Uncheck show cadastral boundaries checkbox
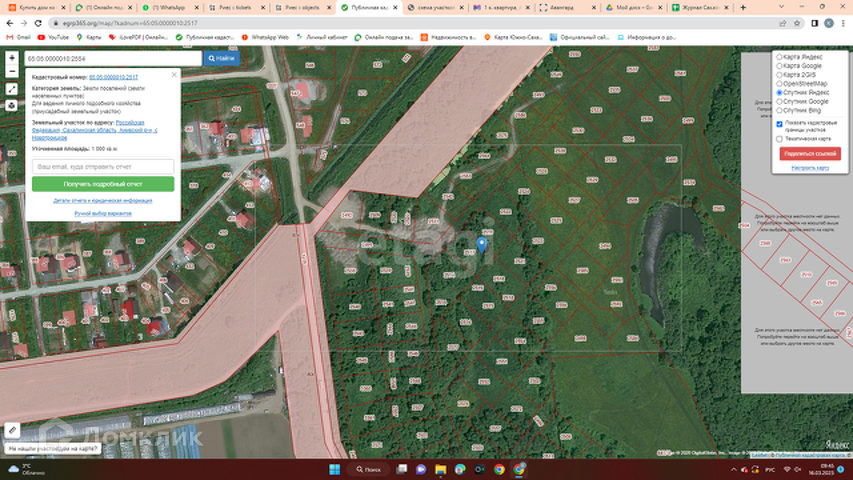This screenshot has width=853, height=480. click(x=780, y=123)
